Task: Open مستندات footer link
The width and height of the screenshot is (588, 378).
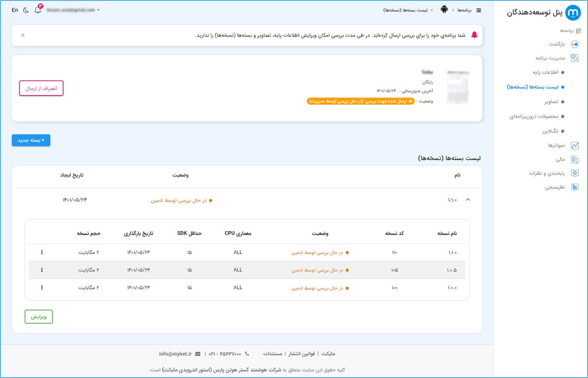Action: (x=273, y=354)
